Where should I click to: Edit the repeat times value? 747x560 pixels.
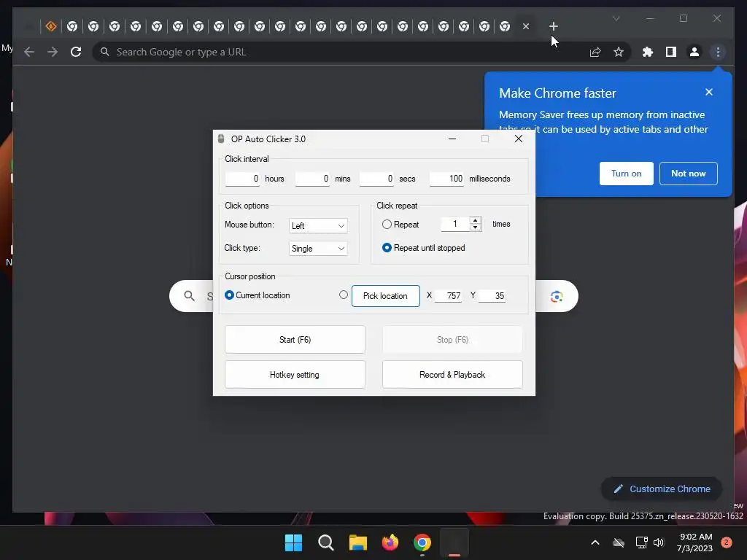point(455,224)
